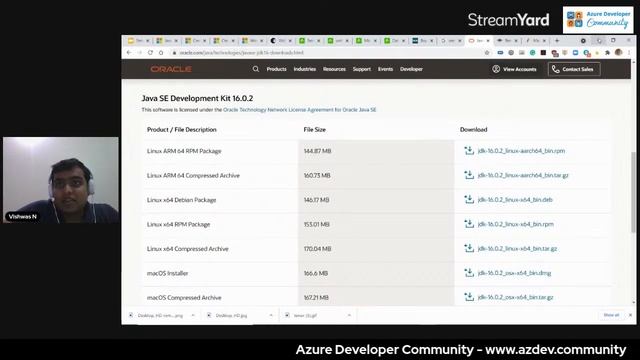Expand options for first download item
The image size is (640, 360).
(x=193, y=316)
